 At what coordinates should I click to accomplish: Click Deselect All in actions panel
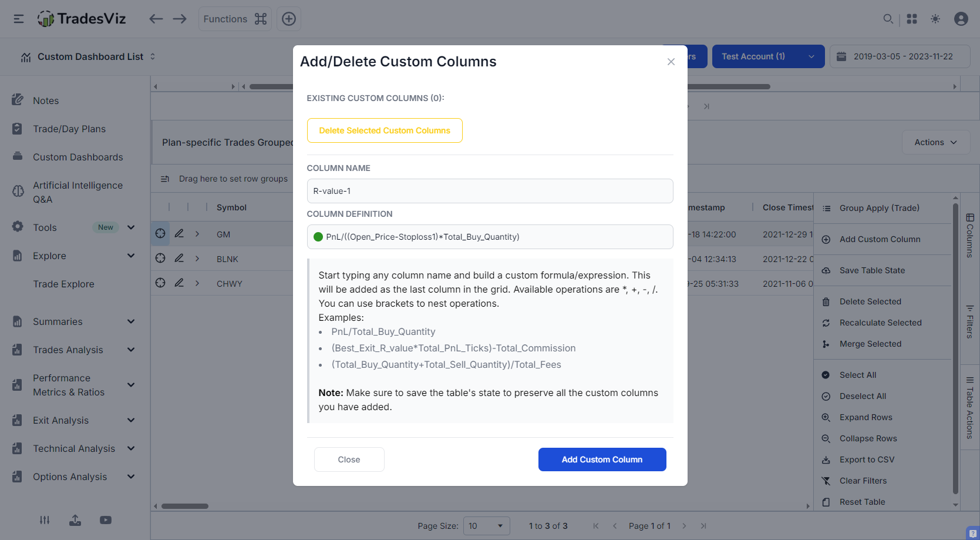point(863,396)
